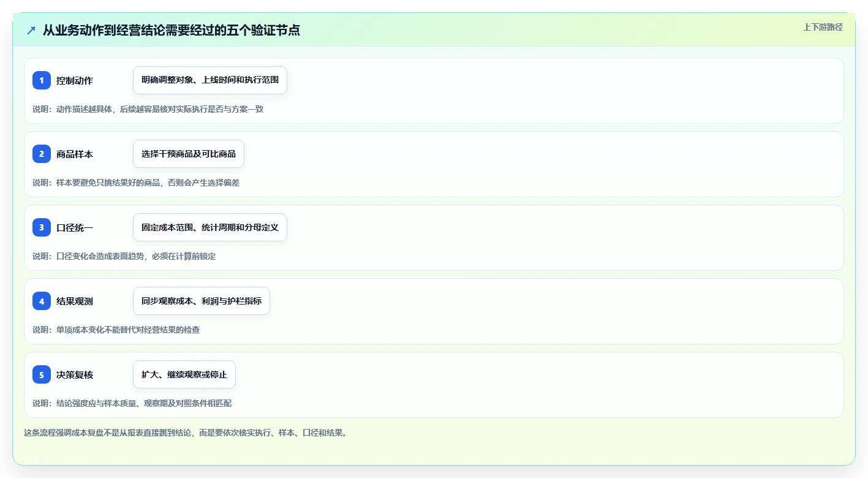Screen dimensions: 868x478
Task: Click the step 2 number badge
Action: coord(42,154)
